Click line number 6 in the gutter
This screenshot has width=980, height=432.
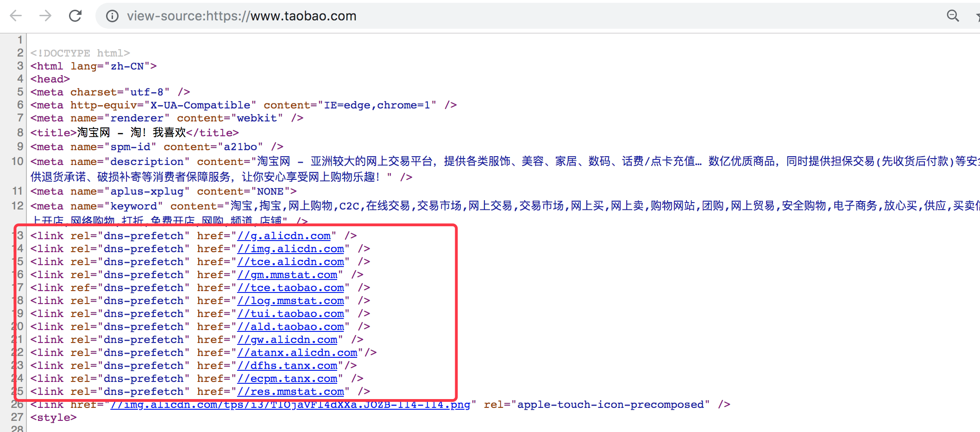point(20,105)
